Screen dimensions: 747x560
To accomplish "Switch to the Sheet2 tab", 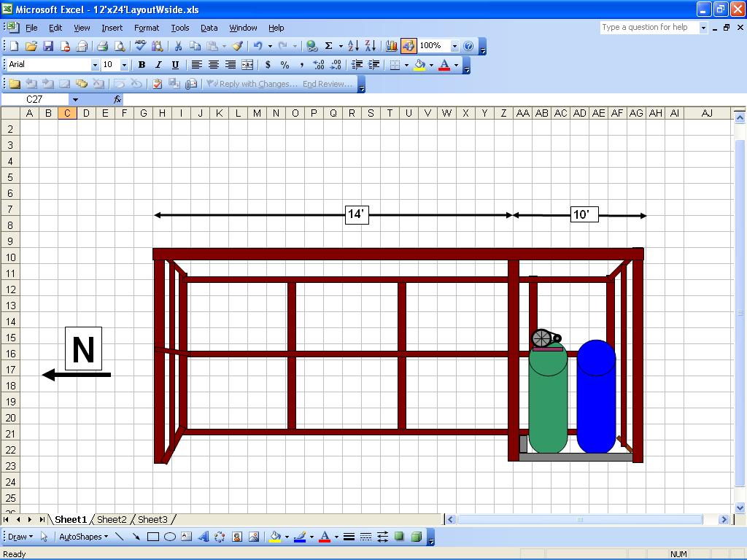I will pyautogui.click(x=112, y=519).
